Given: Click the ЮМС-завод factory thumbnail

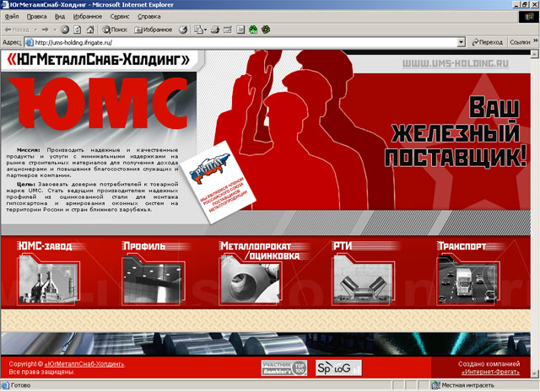Looking at the screenshot, I should [48, 280].
